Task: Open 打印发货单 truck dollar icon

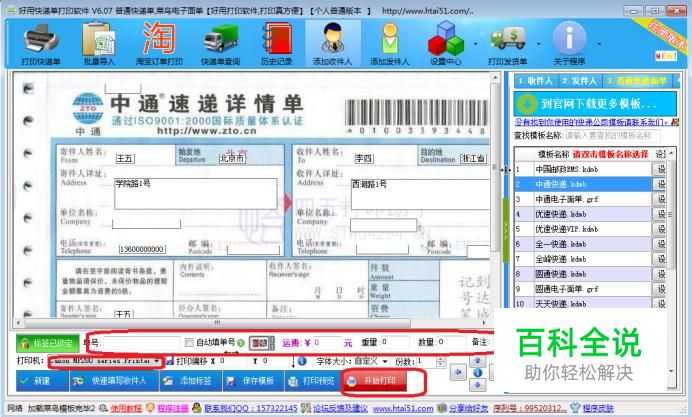Action: tap(508, 44)
